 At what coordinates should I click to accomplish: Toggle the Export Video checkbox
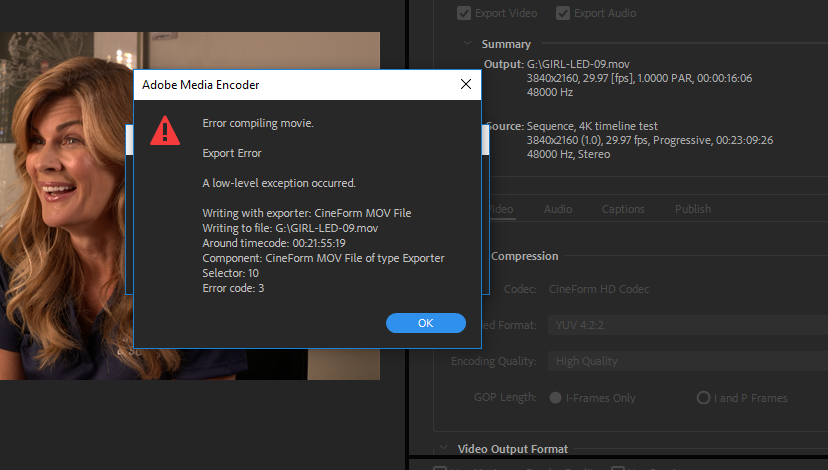(464, 13)
